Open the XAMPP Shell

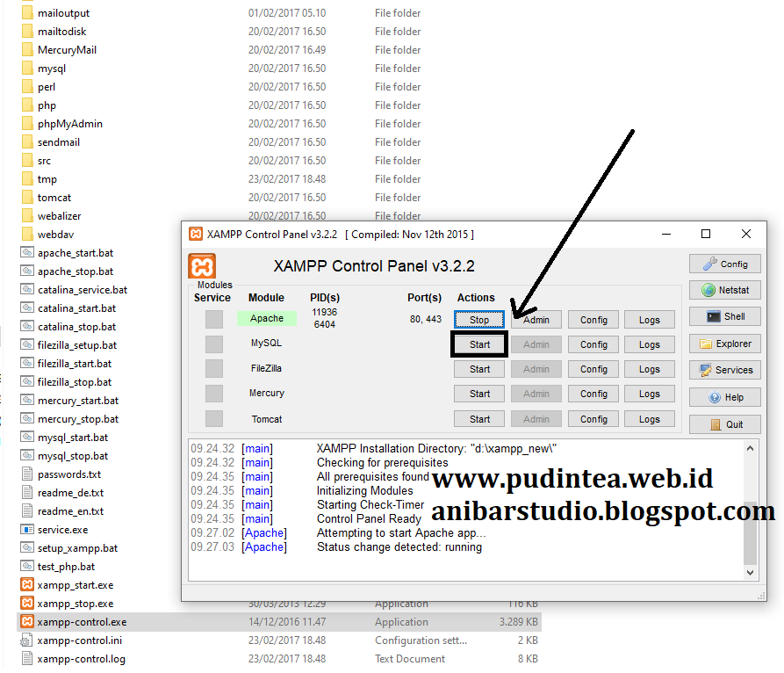(x=724, y=316)
